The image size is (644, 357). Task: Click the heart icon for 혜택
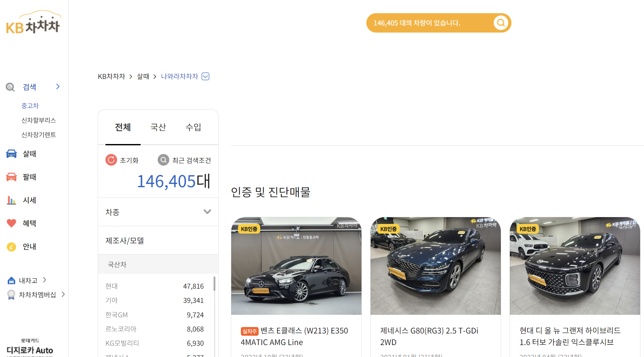point(11,223)
